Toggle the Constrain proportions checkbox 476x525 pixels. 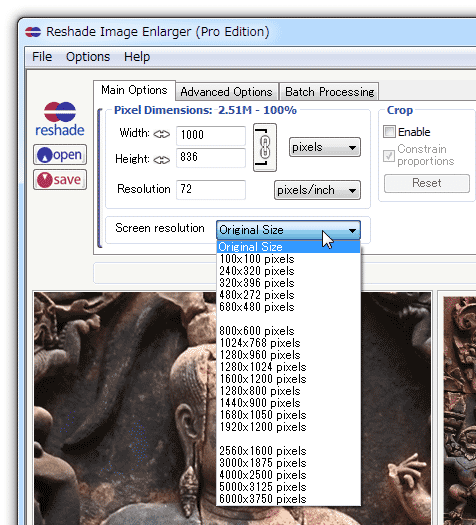(389, 156)
